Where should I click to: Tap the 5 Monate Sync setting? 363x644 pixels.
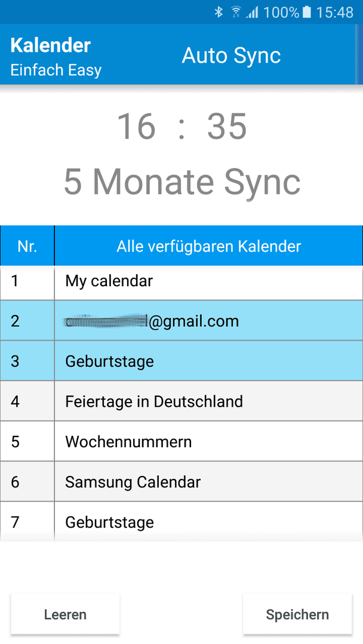click(x=182, y=182)
